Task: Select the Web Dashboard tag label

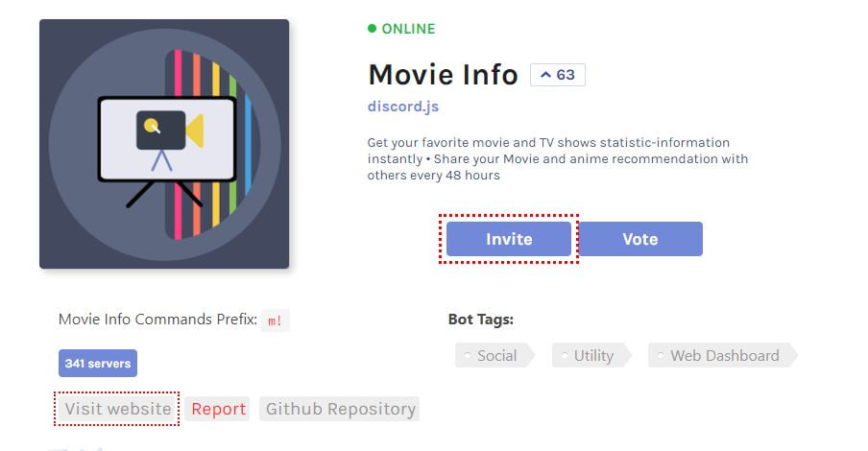Action: 724,355
